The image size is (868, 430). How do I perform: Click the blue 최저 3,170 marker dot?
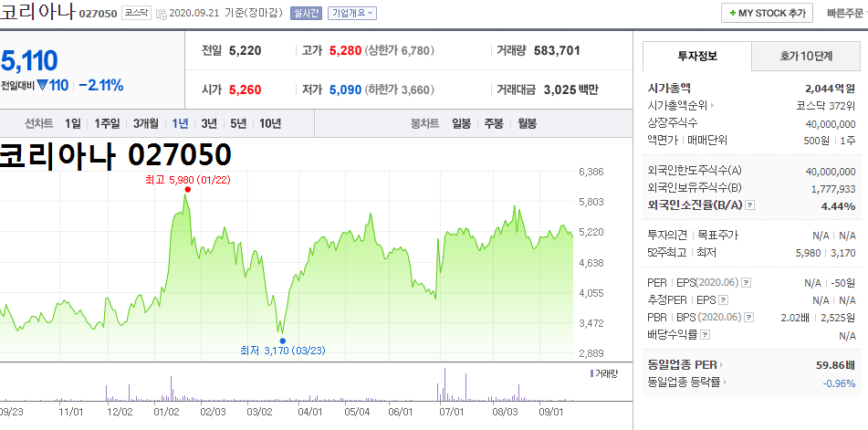[282, 341]
